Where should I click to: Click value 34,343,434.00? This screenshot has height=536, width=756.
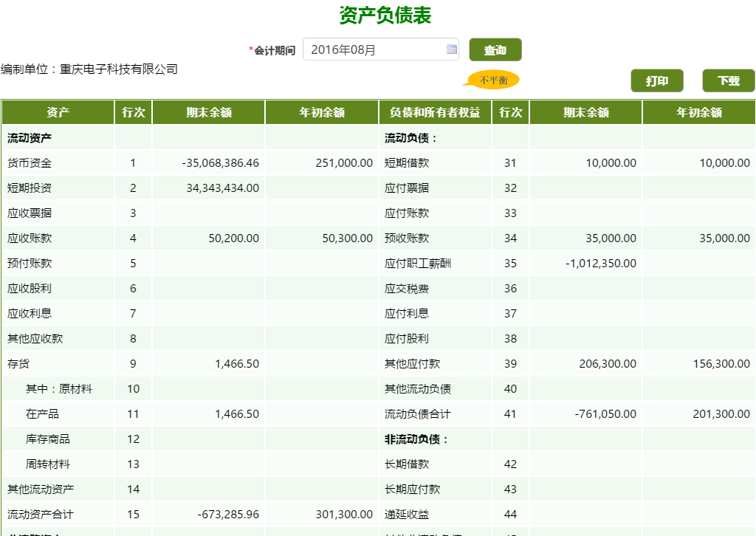click(223, 188)
